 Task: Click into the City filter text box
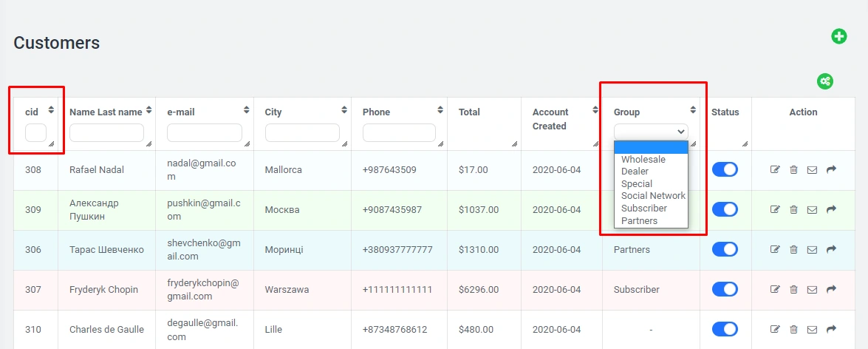(302, 133)
